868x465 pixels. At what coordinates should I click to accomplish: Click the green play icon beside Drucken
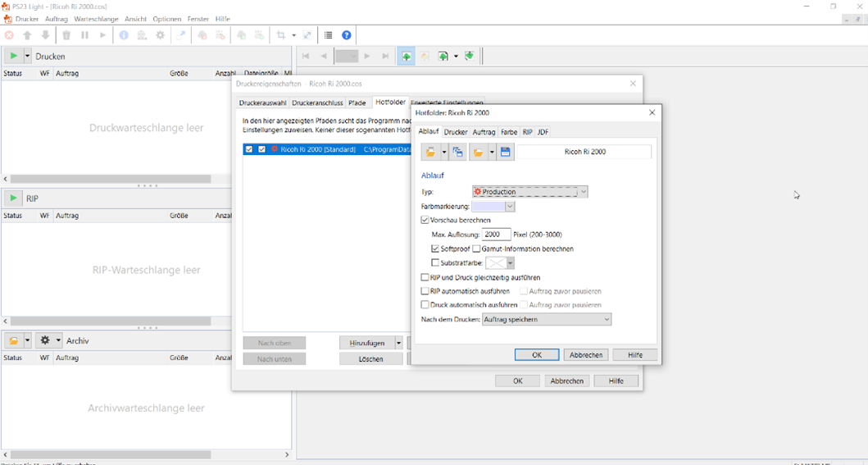tap(13, 56)
